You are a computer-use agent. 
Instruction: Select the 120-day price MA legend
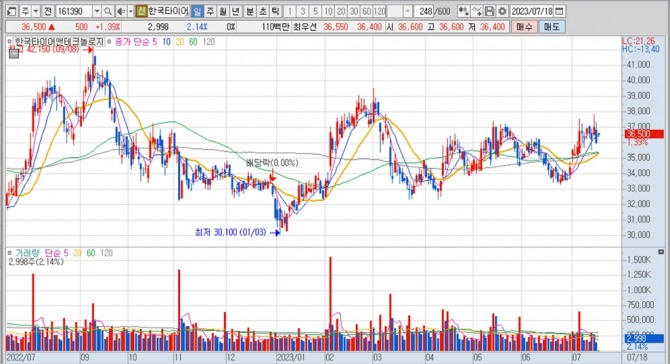[x=209, y=42]
